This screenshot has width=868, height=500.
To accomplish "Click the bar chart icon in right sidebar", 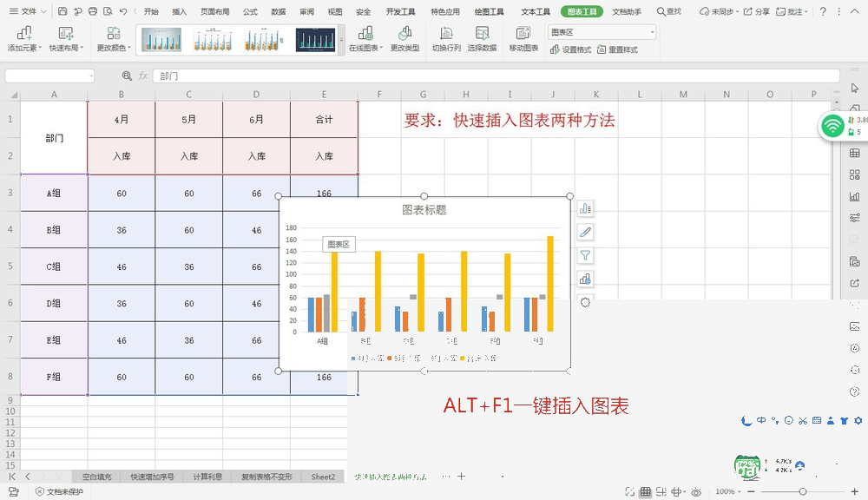I will click(855, 196).
